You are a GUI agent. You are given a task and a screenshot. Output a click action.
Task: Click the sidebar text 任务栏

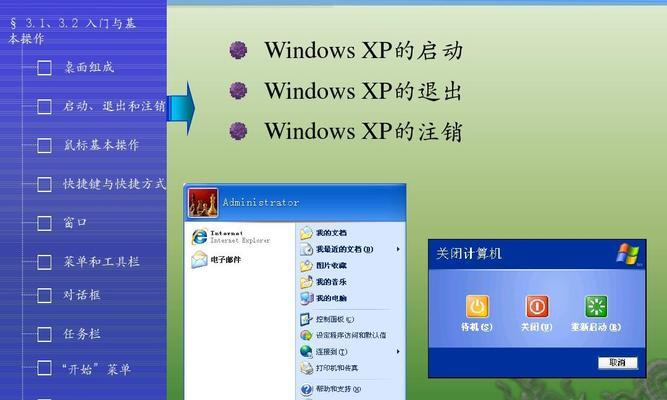pos(82,334)
